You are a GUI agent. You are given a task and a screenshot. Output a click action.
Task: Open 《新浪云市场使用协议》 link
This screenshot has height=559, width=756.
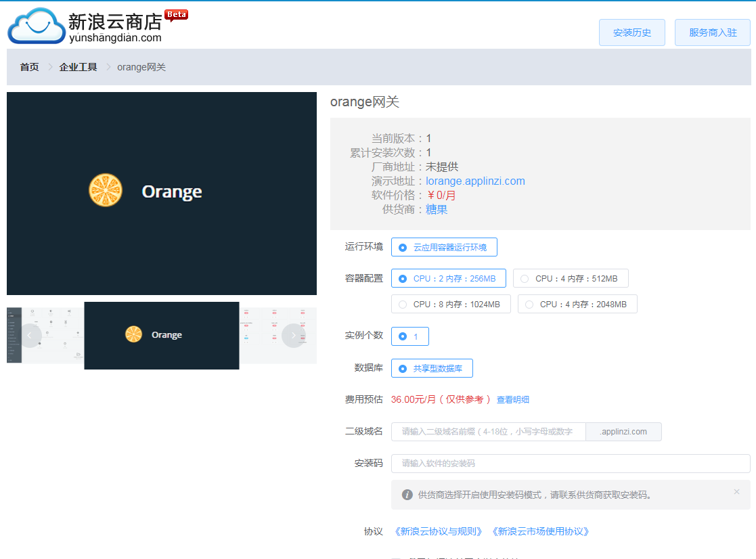[x=540, y=531]
